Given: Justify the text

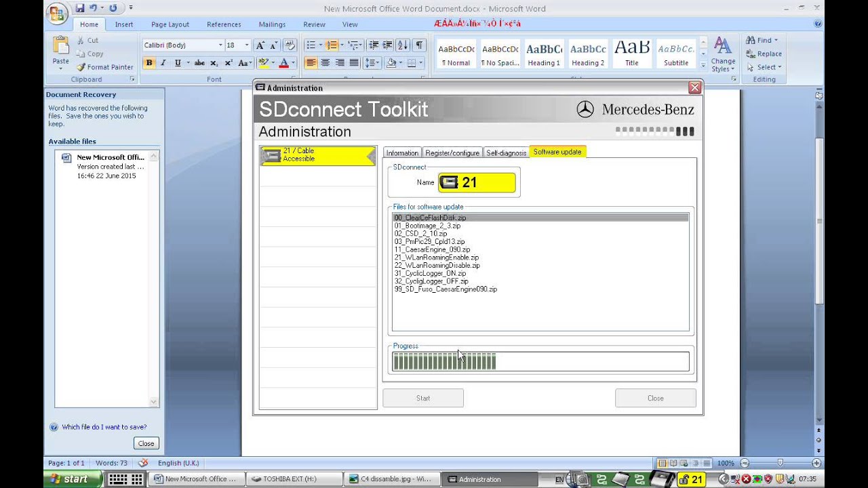Looking at the screenshot, I should tap(353, 63).
